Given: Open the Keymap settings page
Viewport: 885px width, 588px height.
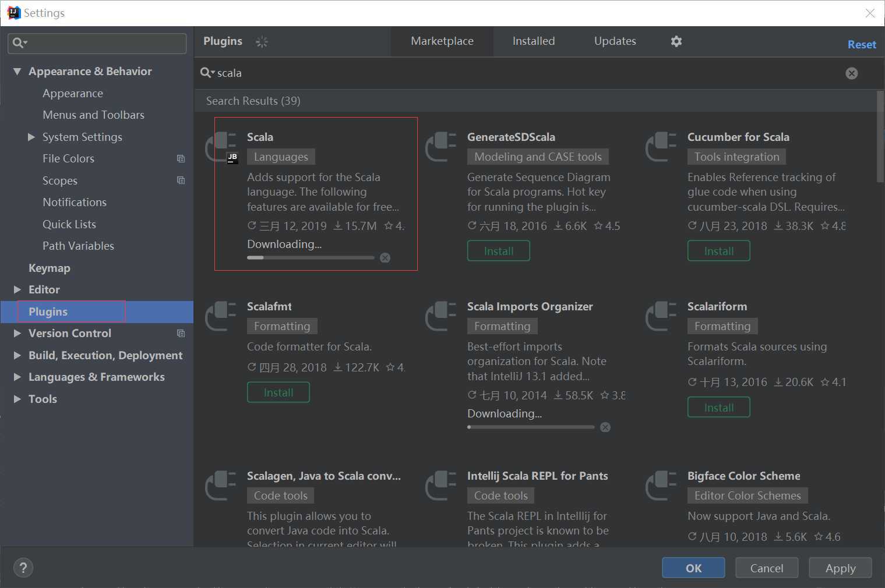Looking at the screenshot, I should [50, 268].
